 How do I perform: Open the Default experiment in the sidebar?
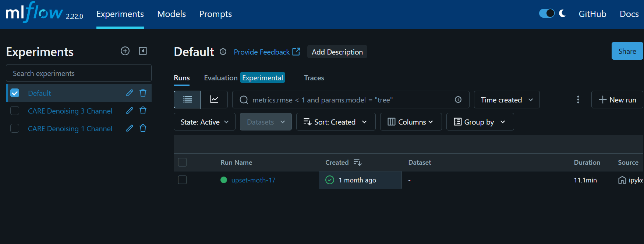point(39,93)
